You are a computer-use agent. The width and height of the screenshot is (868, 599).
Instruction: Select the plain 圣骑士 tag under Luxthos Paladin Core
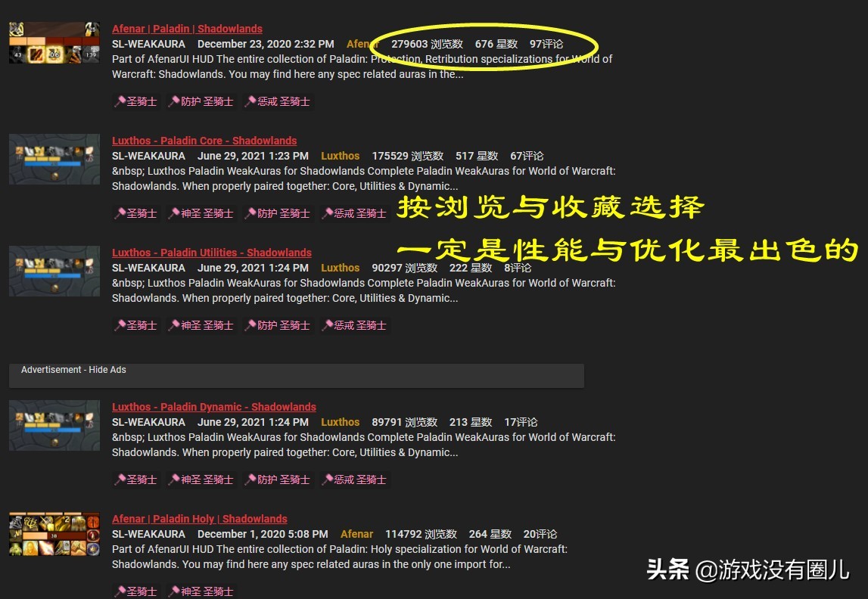[x=136, y=213]
